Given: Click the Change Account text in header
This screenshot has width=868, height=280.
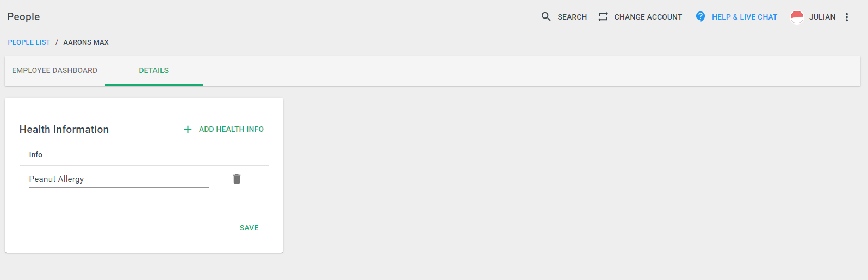Looking at the screenshot, I should coord(648,17).
